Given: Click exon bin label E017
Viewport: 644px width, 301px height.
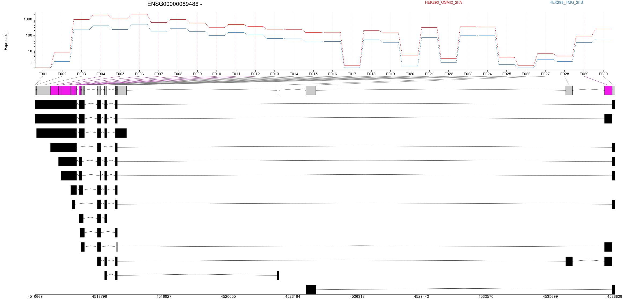Looking at the screenshot, I should tap(352, 74).
